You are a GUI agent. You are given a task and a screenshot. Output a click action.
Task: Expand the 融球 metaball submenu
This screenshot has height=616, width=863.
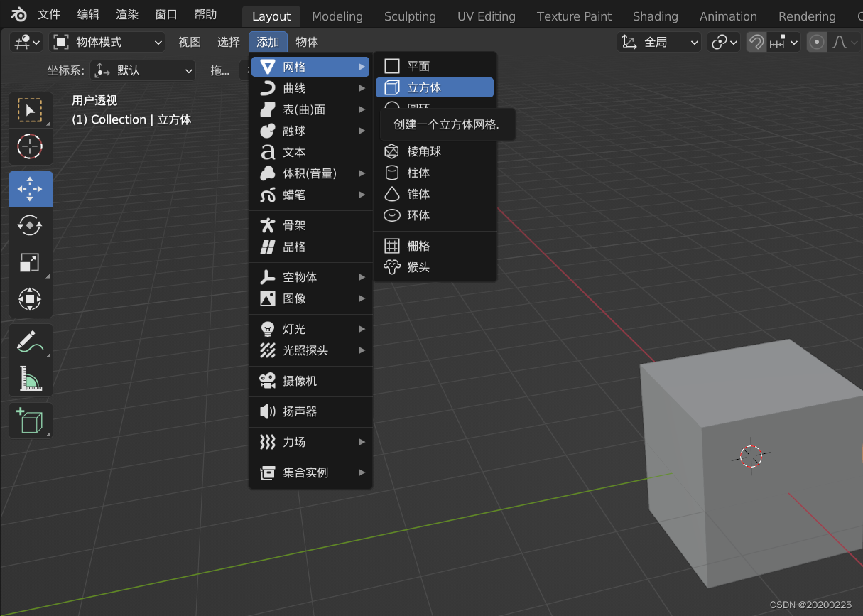(310, 131)
